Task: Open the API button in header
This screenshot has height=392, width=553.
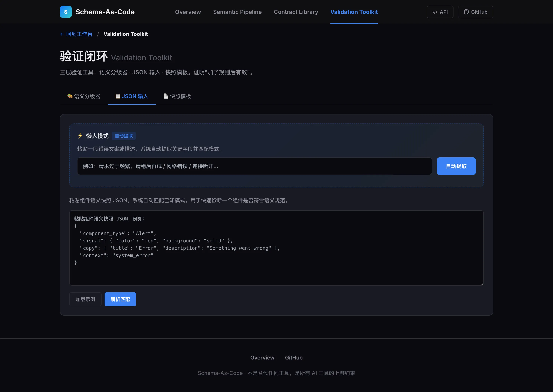Action: 440,12
